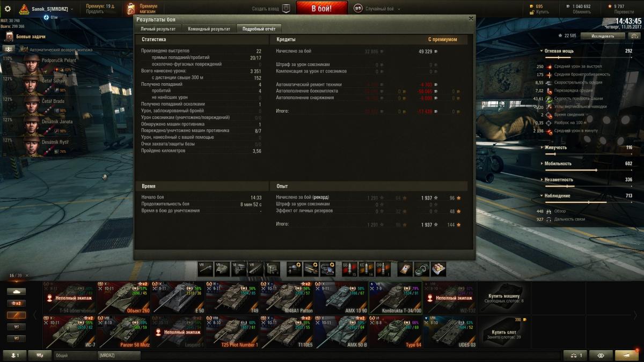Open the gun module slot

[x=206, y=269]
